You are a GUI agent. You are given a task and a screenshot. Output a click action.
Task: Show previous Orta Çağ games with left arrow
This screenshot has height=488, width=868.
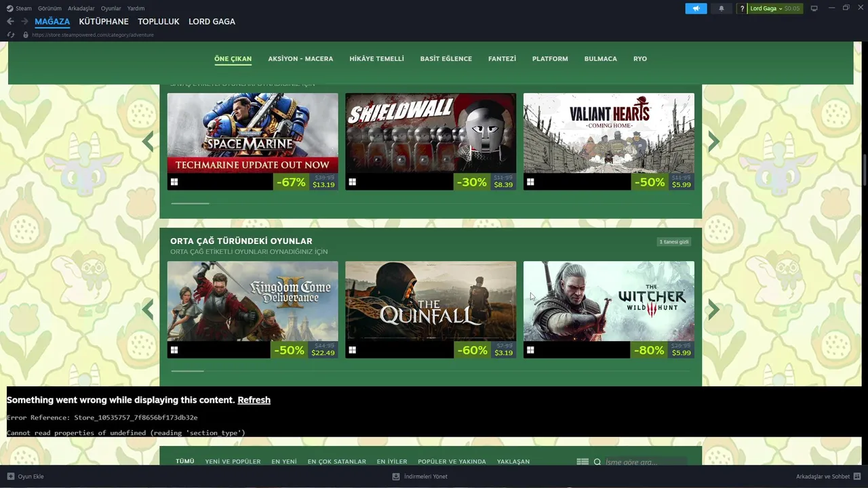pyautogui.click(x=148, y=310)
